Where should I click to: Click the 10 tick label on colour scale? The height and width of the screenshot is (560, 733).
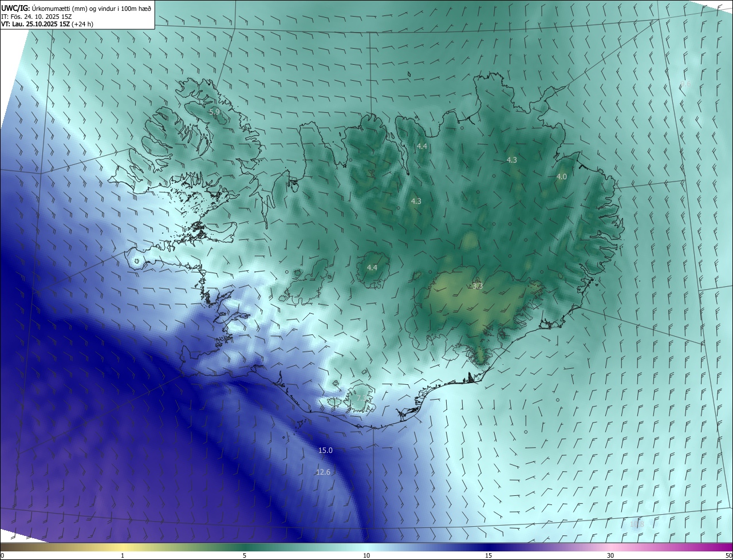[x=366, y=555]
